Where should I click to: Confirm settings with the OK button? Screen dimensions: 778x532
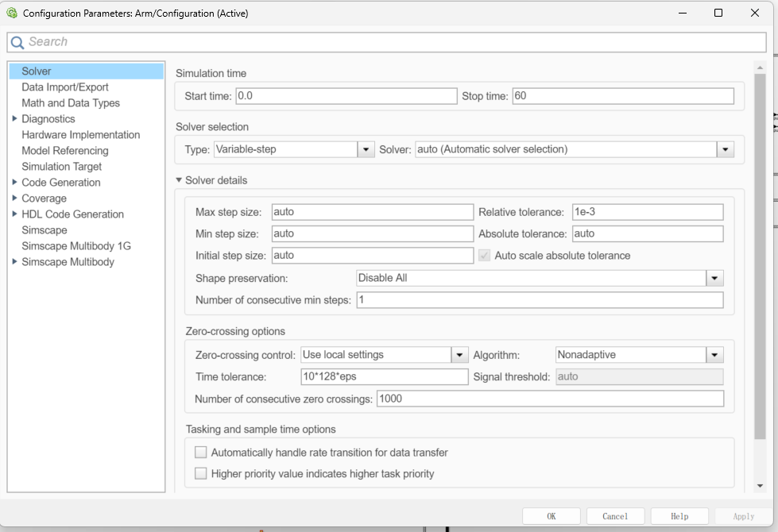552,516
